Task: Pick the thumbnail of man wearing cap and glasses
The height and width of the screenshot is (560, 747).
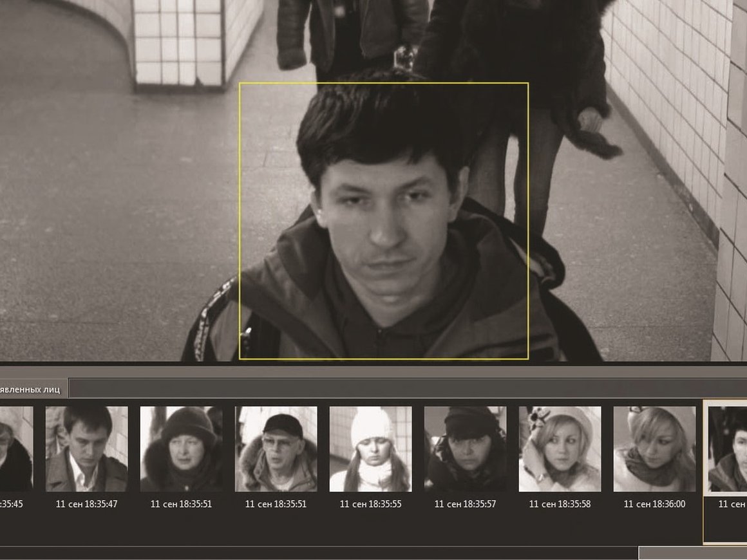Action: tap(276, 449)
